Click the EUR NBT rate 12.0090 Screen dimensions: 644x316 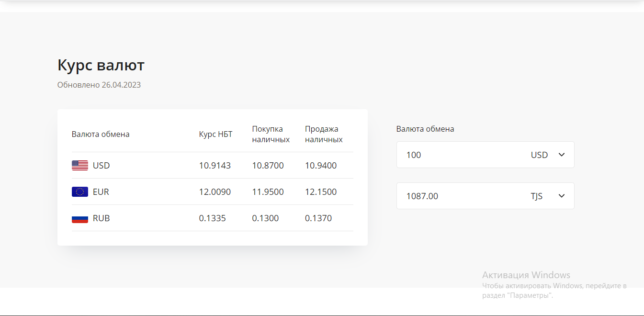click(215, 192)
